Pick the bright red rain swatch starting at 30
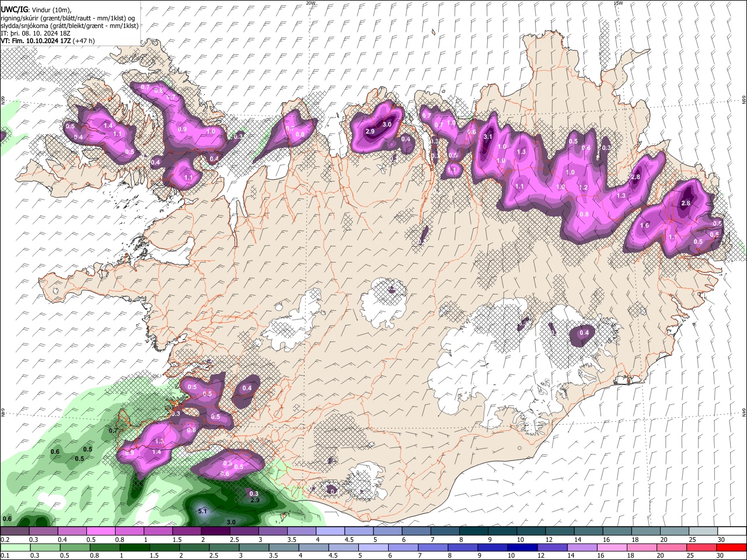This screenshot has height=560, width=747. tap(731, 547)
